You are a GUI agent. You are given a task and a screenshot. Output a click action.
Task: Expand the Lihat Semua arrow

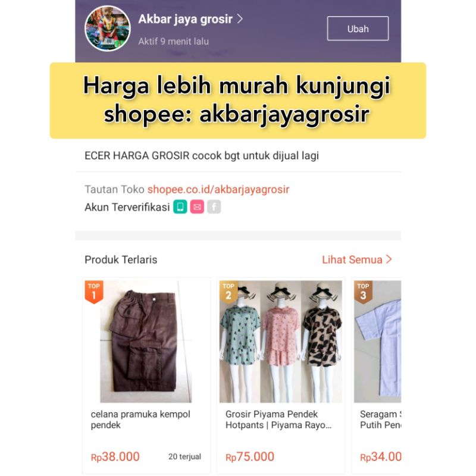pyautogui.click(x=389, y=259)
